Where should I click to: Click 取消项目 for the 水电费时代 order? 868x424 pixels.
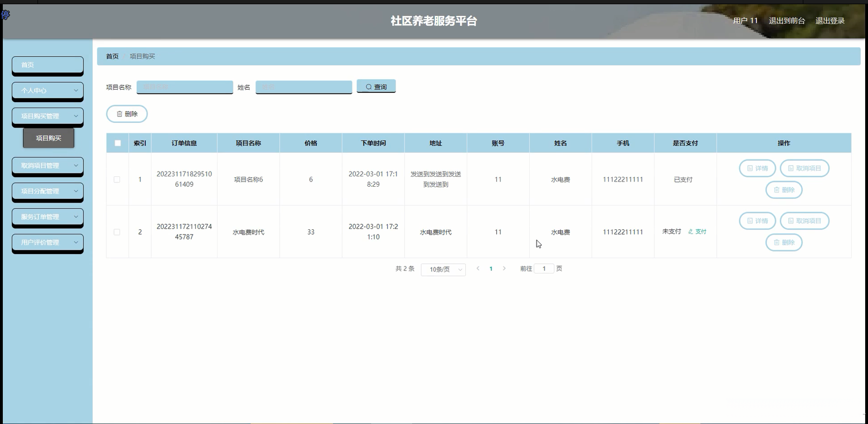coord(805,221)
